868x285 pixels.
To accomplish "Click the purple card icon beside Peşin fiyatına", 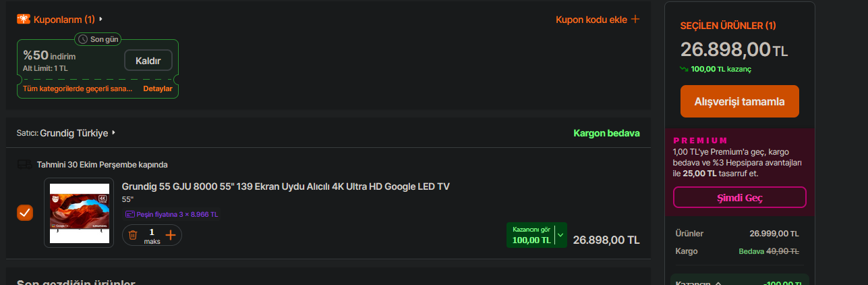I will 130,214.
